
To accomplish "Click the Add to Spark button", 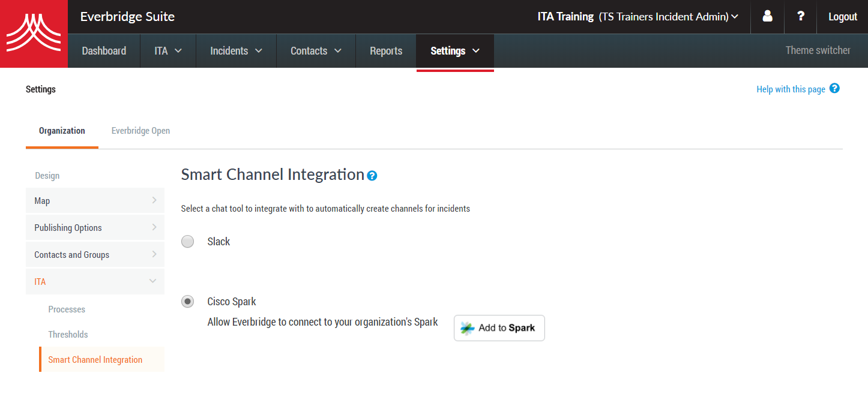I will [499, 328].
